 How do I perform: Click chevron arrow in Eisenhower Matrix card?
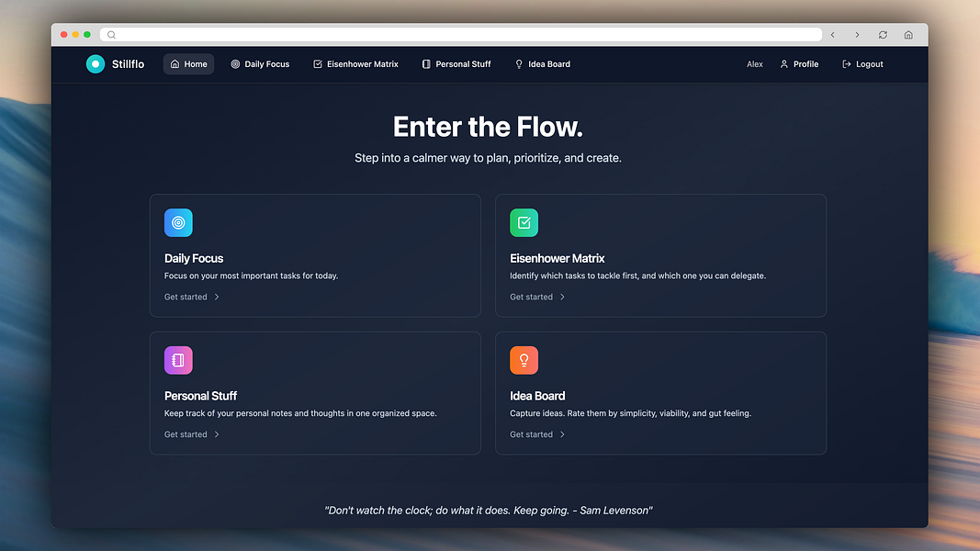tap(562, 297)
